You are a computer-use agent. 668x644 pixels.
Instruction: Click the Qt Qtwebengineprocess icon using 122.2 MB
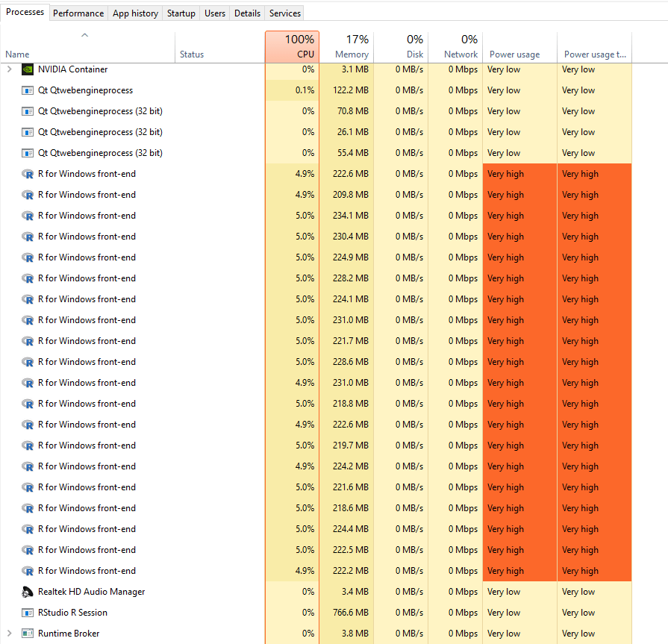click(28, 90)
